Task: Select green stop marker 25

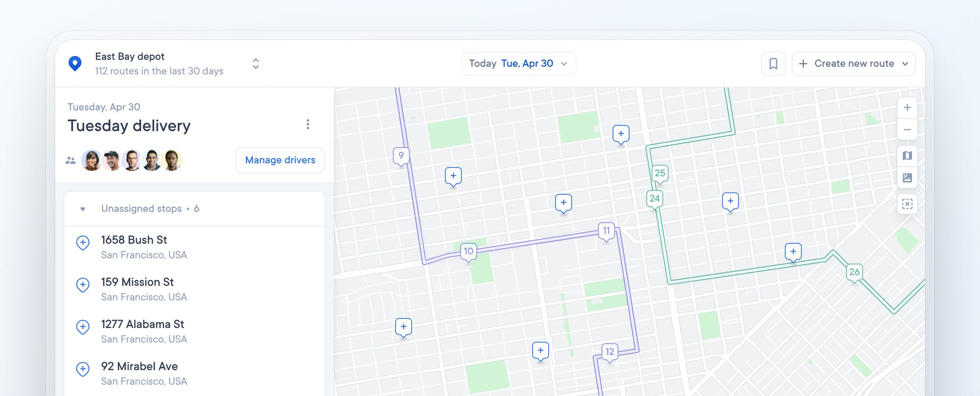Action: pos(660,174)
